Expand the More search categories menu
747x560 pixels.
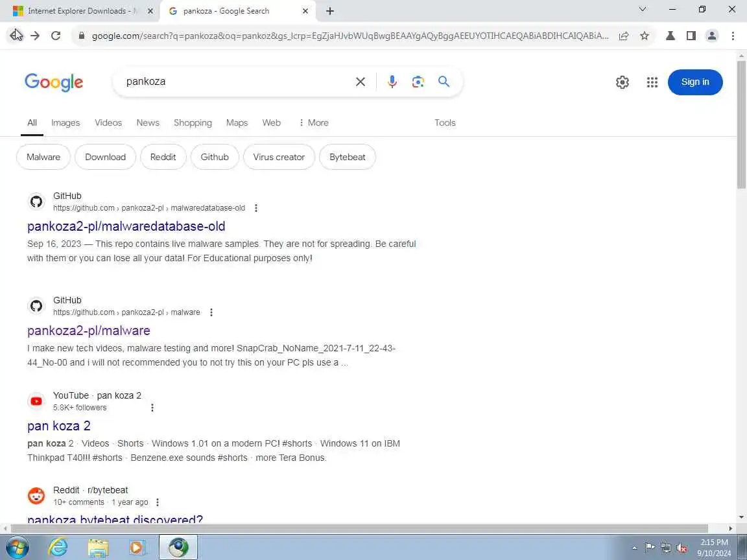click(x=313, y=123)
